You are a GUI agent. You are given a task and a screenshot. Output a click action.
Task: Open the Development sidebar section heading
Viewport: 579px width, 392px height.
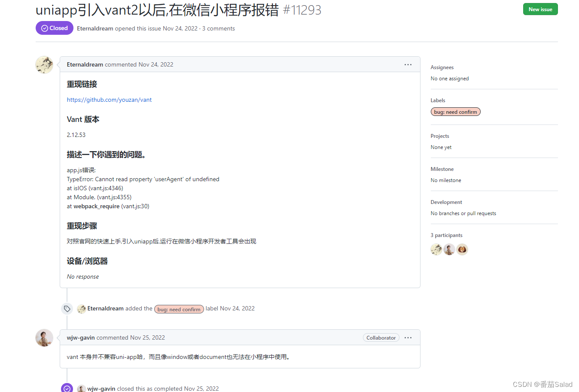(x=446, y=202)
